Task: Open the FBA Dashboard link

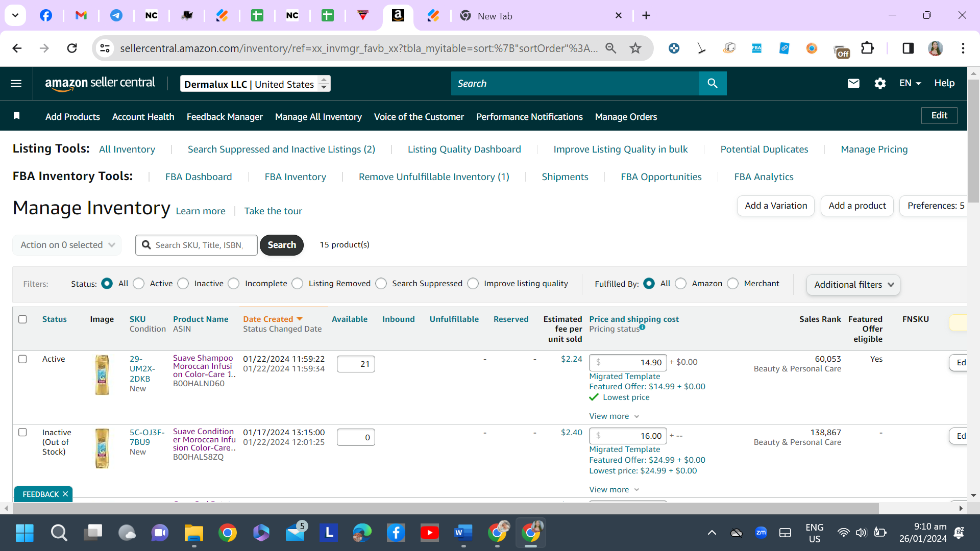Action: point(199,177)
